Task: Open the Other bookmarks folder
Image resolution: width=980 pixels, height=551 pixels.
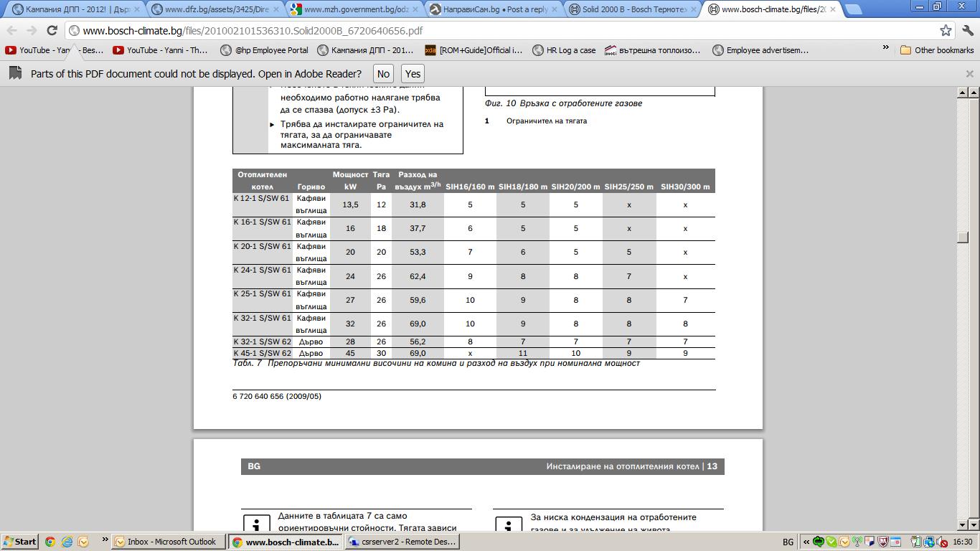Action: tap(937, 50)
